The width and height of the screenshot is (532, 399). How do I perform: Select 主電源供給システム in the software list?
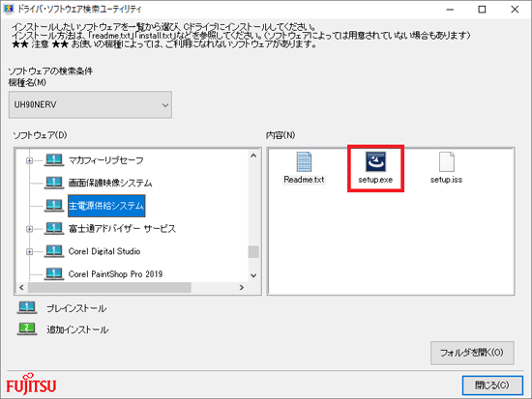pyautogui.click(x=106, y=206)
